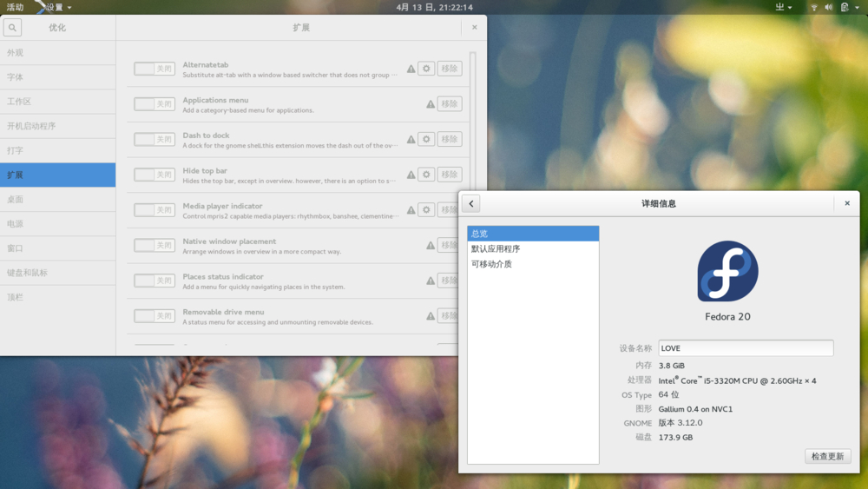This screenshot has height=489, width=868.
Task: Open the clock and calendar in top bar
Action: [435, 7]
